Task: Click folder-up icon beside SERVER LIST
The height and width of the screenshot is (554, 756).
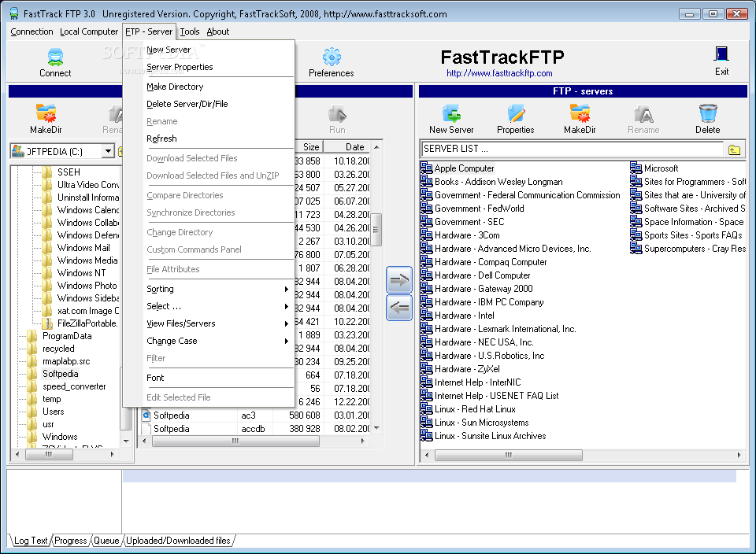Action: click(734, 150)
